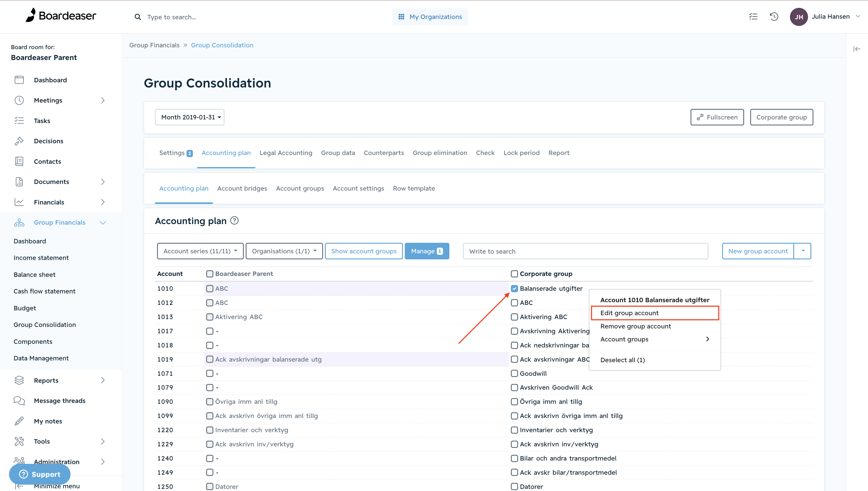Click the My Organizations grid icon
Screen dimensions: 868x491
coord(401,17)
